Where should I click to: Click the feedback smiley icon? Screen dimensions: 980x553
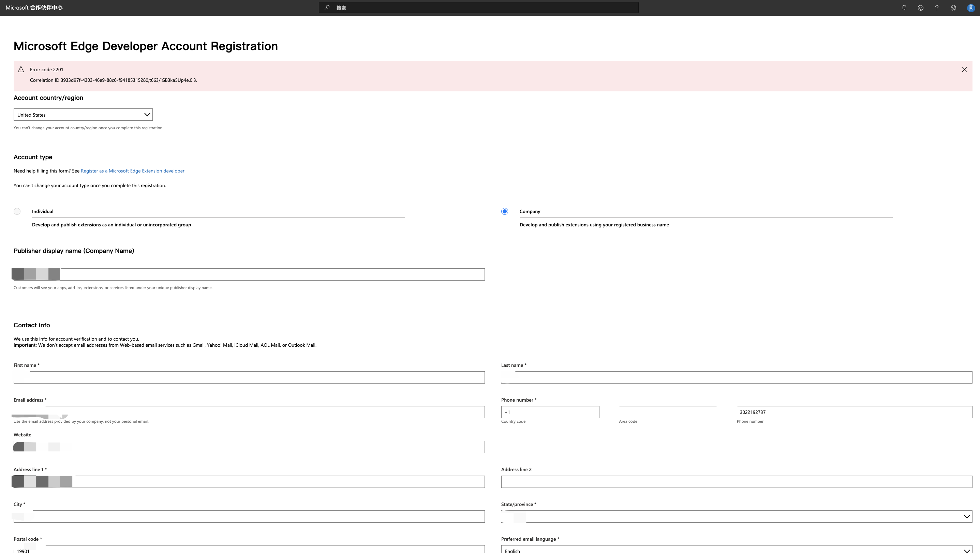pos(920,8)
